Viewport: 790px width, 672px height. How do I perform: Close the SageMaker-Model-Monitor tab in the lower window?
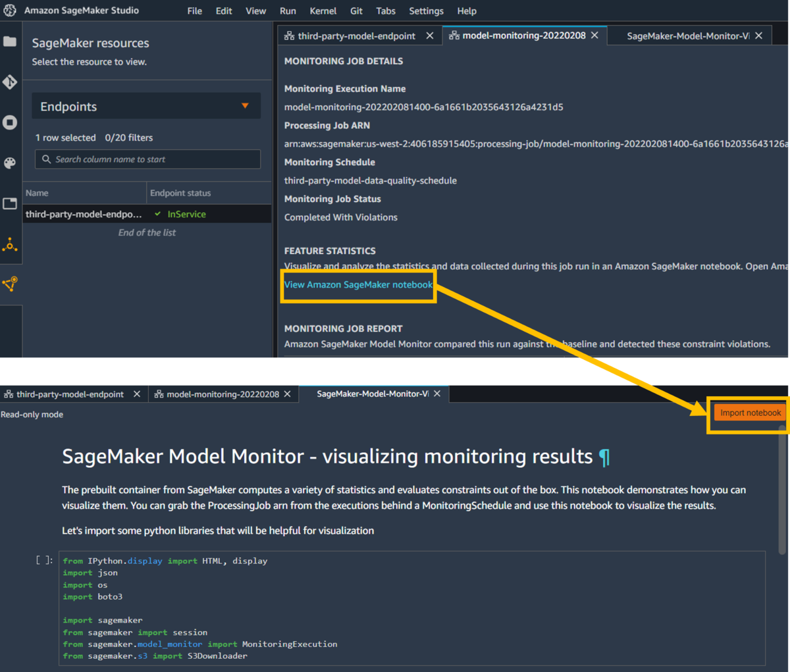pyautogui.click(x=437, y=394)
